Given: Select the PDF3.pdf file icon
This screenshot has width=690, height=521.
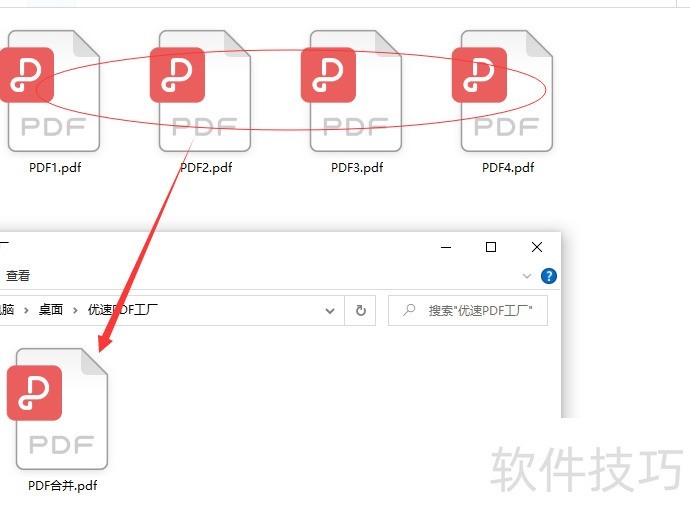Looking at the screenshot, I should tap(351, 91).
